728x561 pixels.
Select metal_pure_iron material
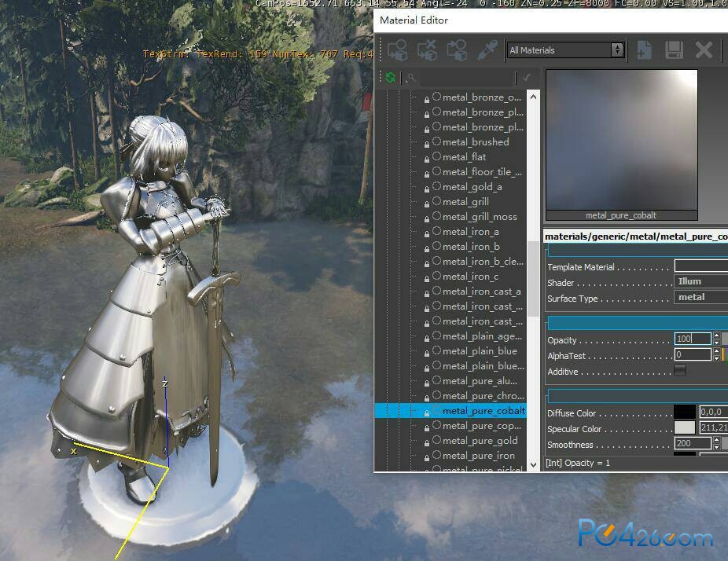pos(478,456)
